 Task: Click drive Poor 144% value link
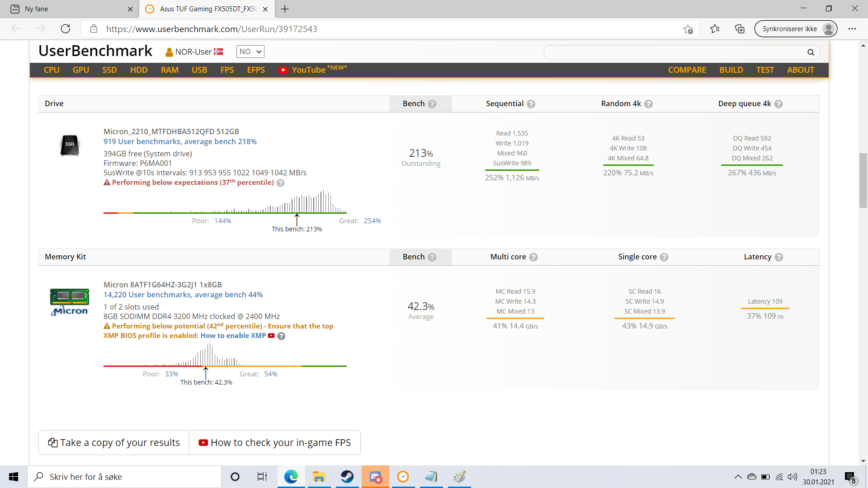pyautogui.click(x=222, y=221)
